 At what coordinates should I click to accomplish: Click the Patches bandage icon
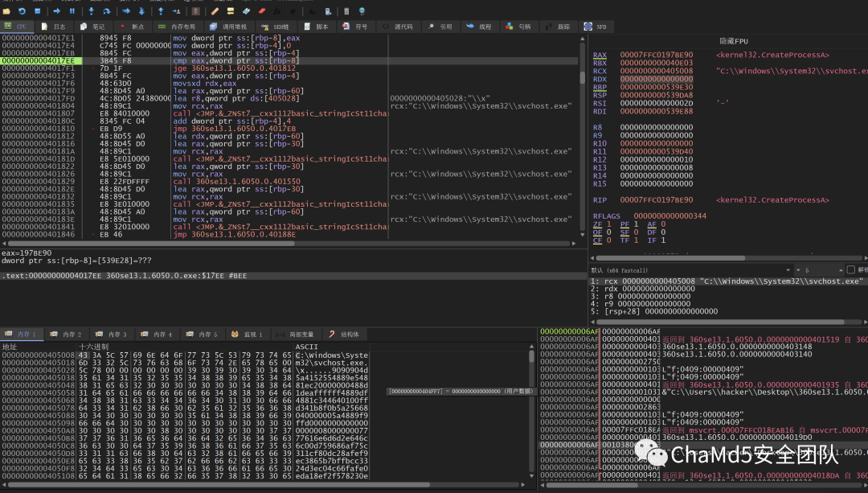pos(215,11)
